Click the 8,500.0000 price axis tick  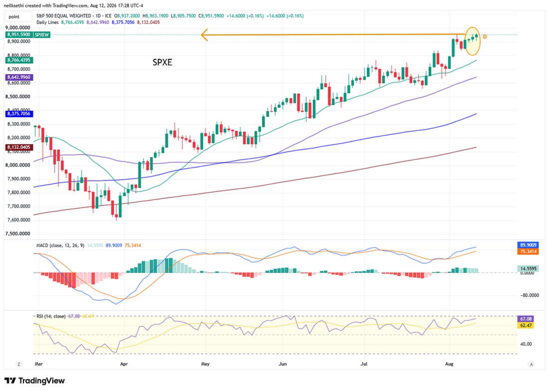[x=18, y=97]
